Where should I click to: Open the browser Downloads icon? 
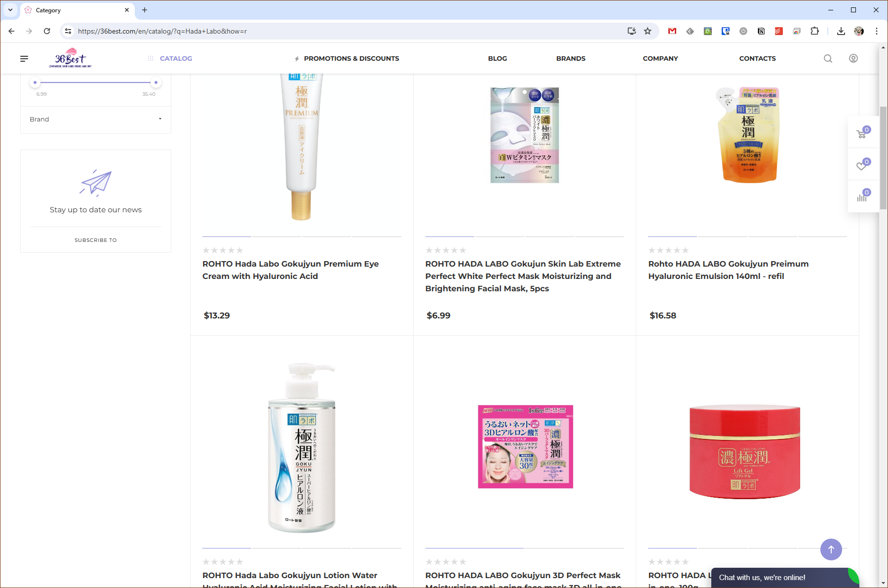click(841, 31)
